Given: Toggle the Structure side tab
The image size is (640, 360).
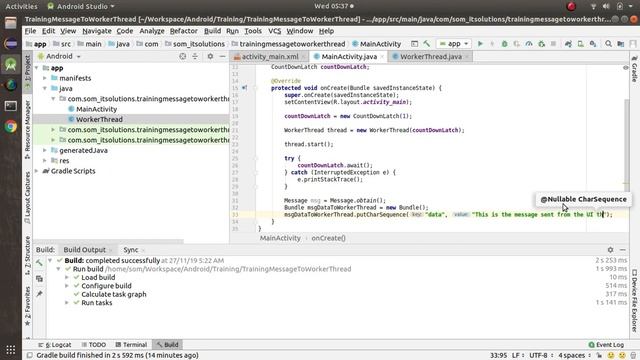Looking at the screenshot, I should 27,255.
